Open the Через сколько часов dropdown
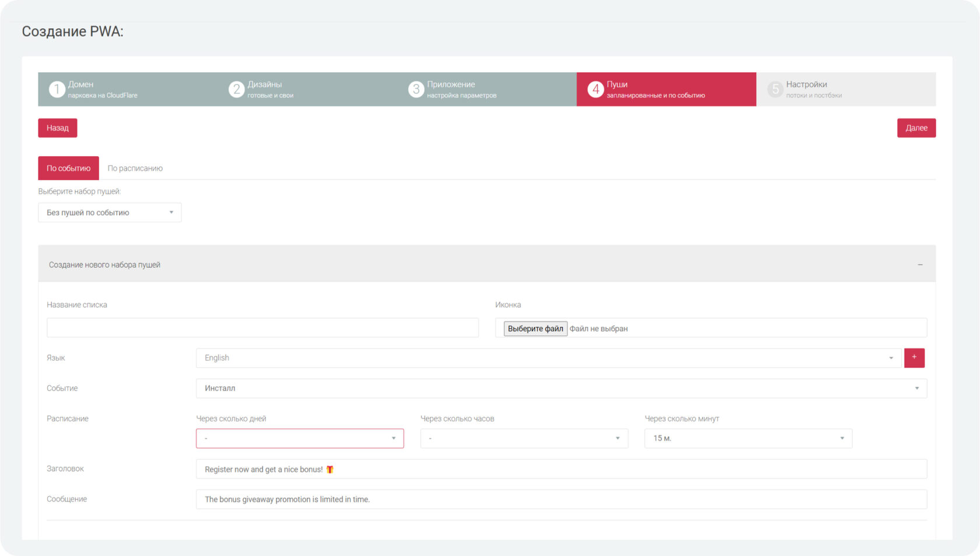The height and width of the screenshot is (556, 980). coord(524,438)
